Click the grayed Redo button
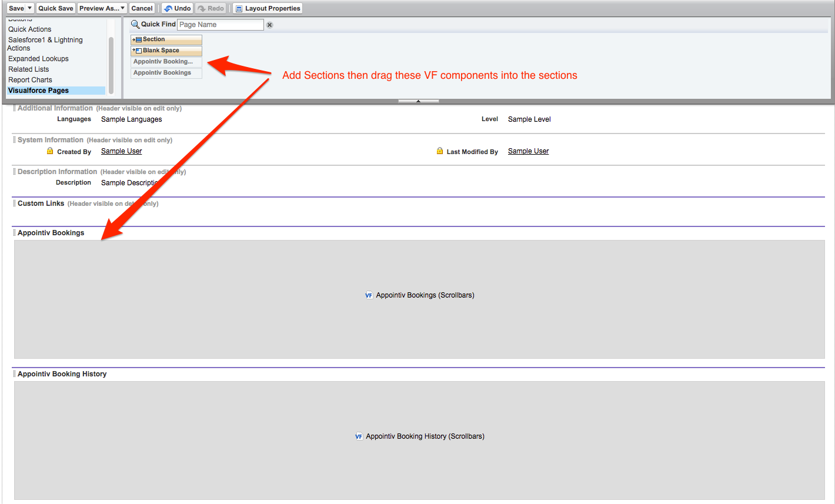835x504 pixels. [x=211, y=8]
